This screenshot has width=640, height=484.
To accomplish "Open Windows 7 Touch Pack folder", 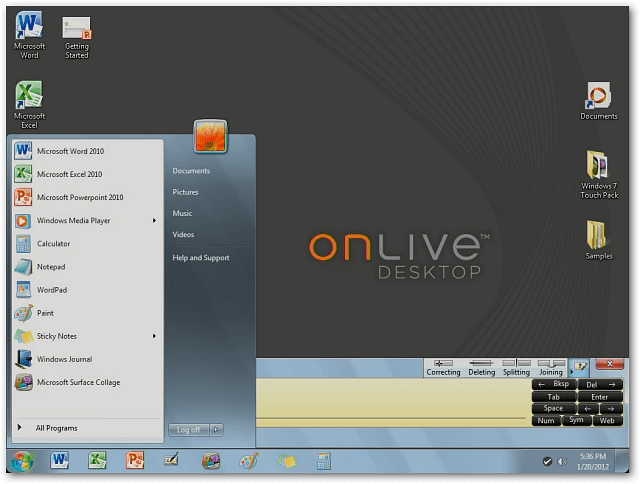I will coord(599,175).
